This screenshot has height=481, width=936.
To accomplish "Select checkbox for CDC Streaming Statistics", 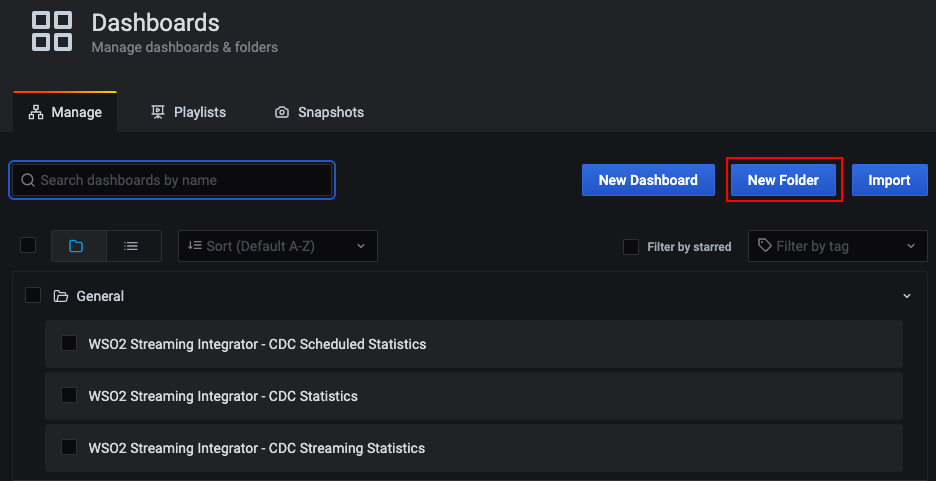I will tap(69, 447).
